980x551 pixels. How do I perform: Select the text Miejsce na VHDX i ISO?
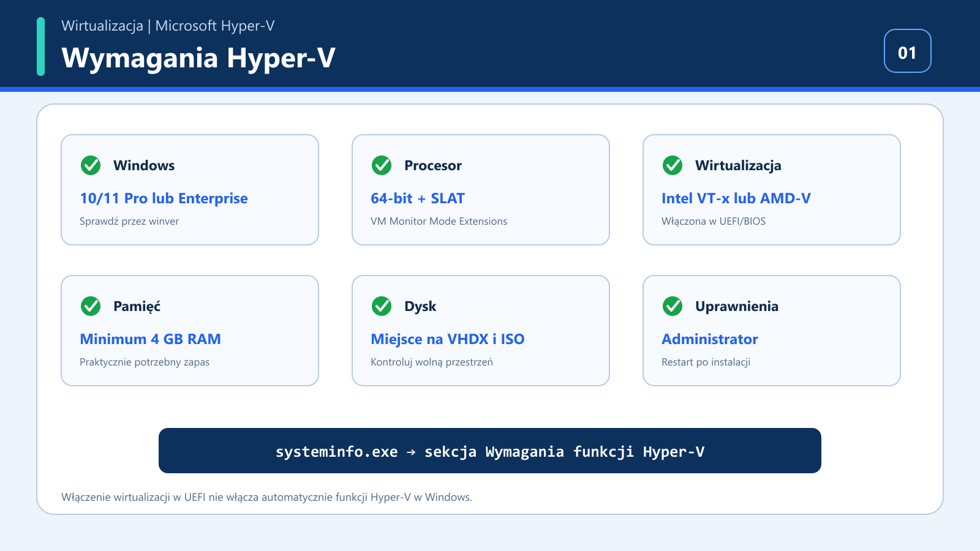(448, 339)
